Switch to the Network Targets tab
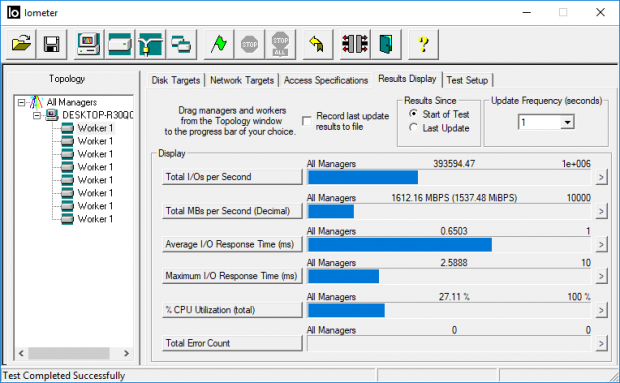The width and height of the screenshot is (620, 383). (x=242, y=80)
